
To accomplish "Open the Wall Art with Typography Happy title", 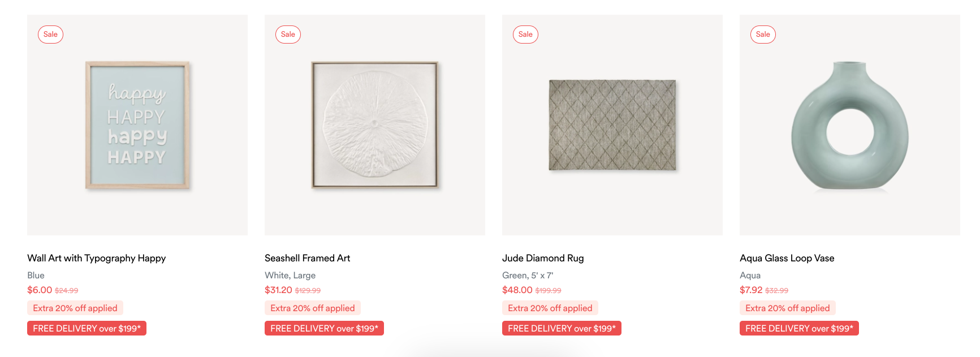I will click(97, 258).
